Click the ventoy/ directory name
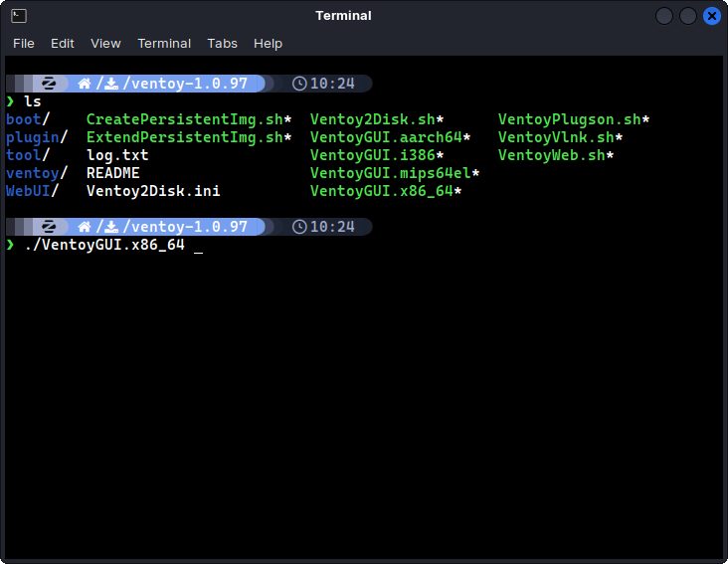This screenshot has height=564, width=728. 37,173
